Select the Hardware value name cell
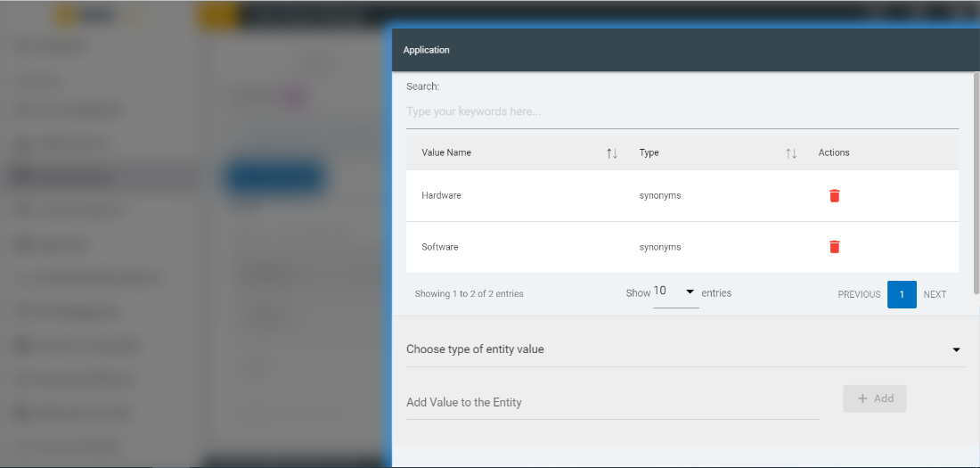Screen dimensions: 980x468 (x=442, y=195)
